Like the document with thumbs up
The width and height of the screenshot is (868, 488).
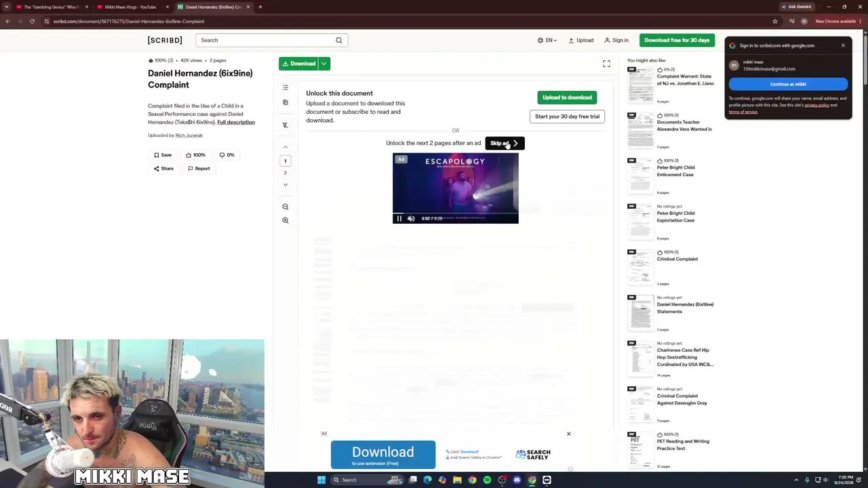(195, 155)
